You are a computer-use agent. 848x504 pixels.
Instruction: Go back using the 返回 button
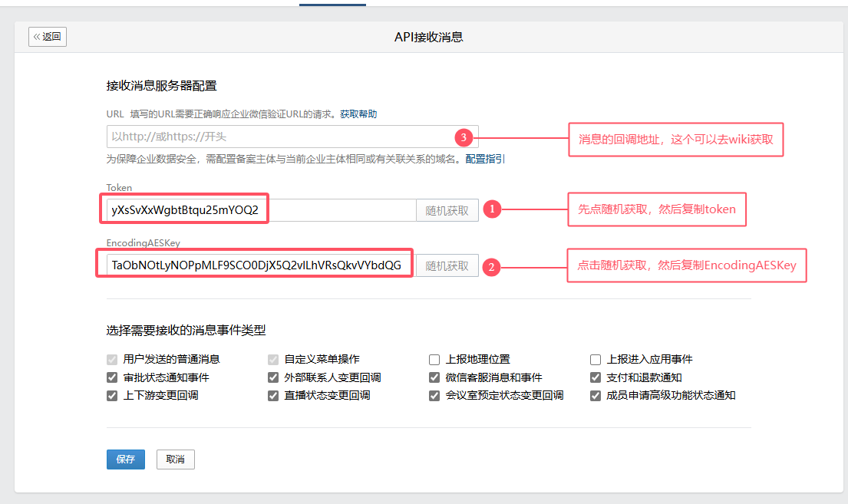(x=48, y=37)
